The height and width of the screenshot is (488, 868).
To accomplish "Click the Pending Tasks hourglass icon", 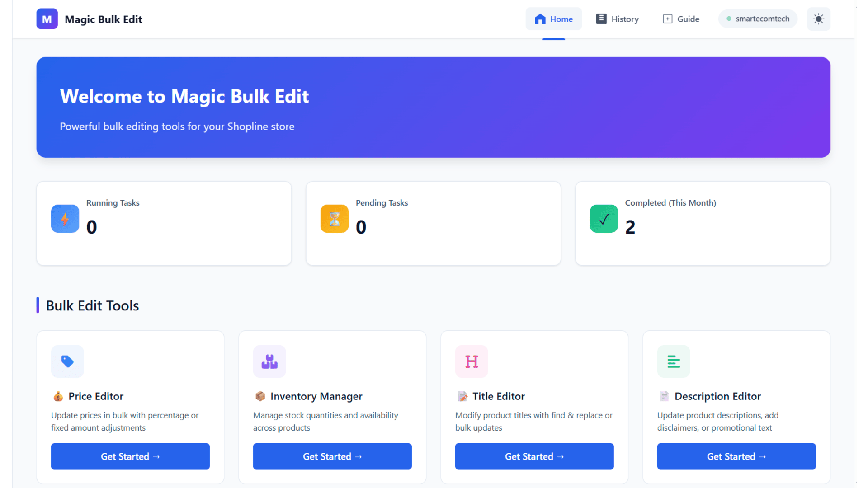I will coord(334,219).
